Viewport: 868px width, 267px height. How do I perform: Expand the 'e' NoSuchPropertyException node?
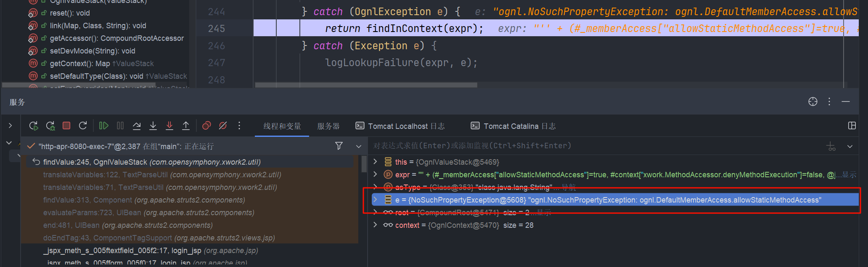click(x=376, y=200)
